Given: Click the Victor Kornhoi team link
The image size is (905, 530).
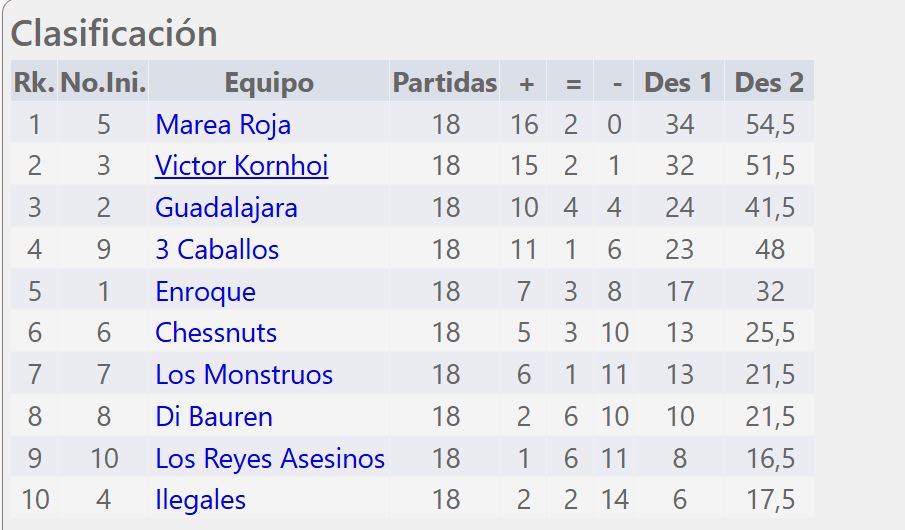Looking at the screenshot, I should 241,166.
